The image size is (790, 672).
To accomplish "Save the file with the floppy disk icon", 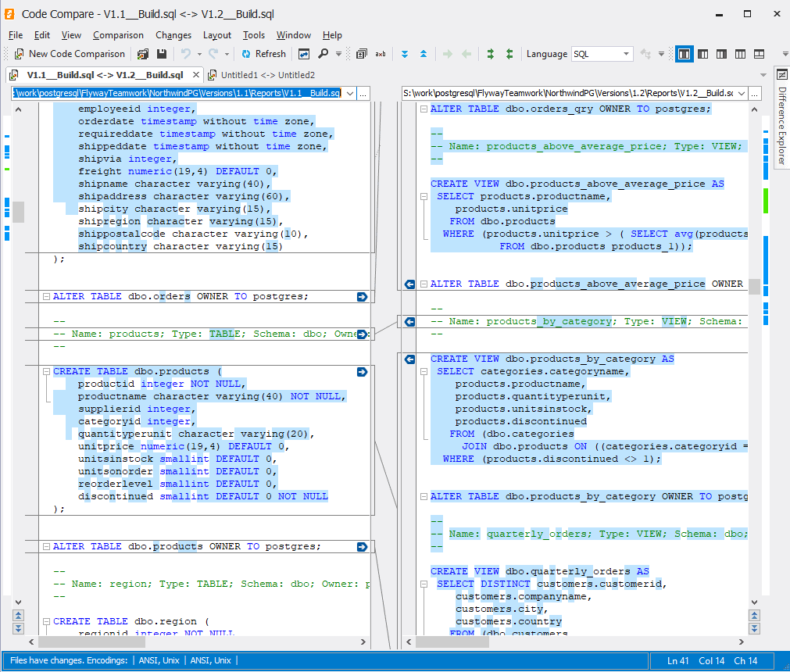I will [162, 54].
